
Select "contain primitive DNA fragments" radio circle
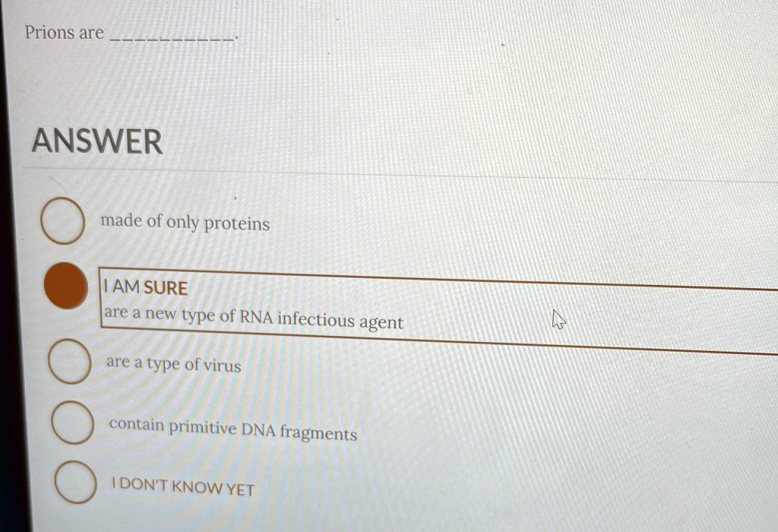72,423
